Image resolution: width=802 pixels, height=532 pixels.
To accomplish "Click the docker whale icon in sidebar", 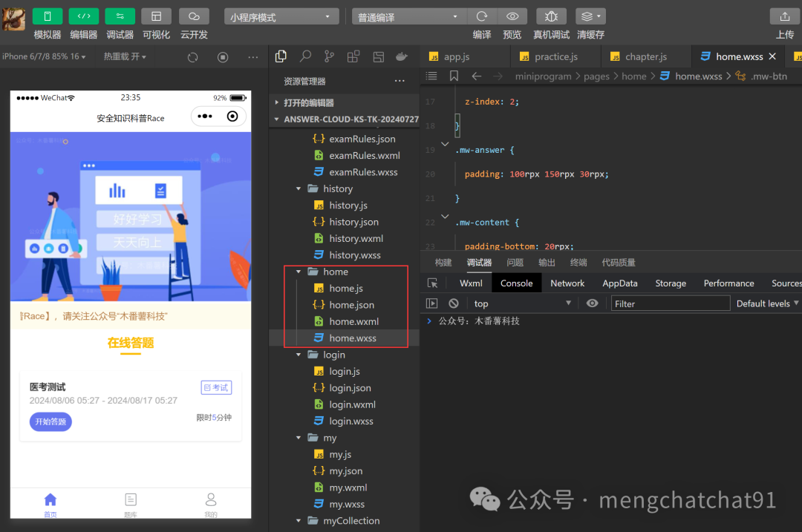I will 402,56.
